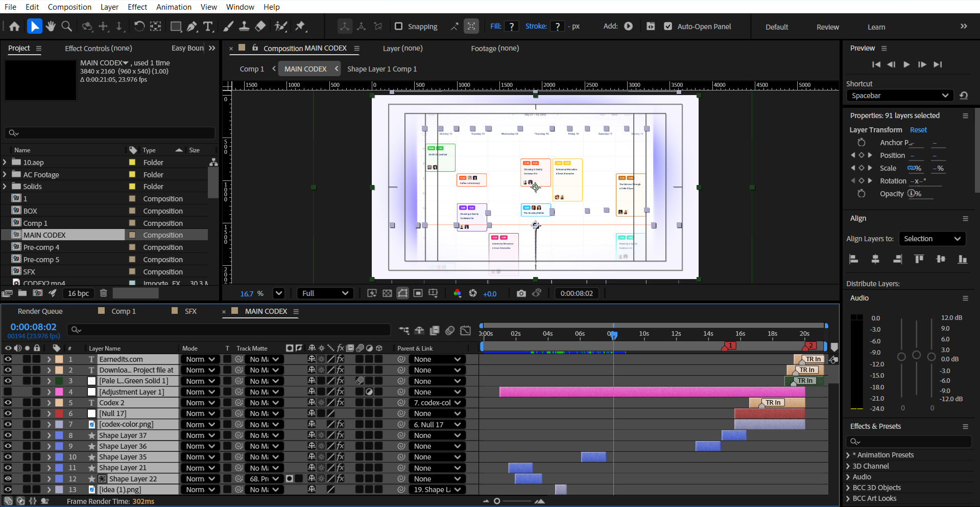
Task: Open Align Layers to Selection dropdown
Action: tap(932, 239)
